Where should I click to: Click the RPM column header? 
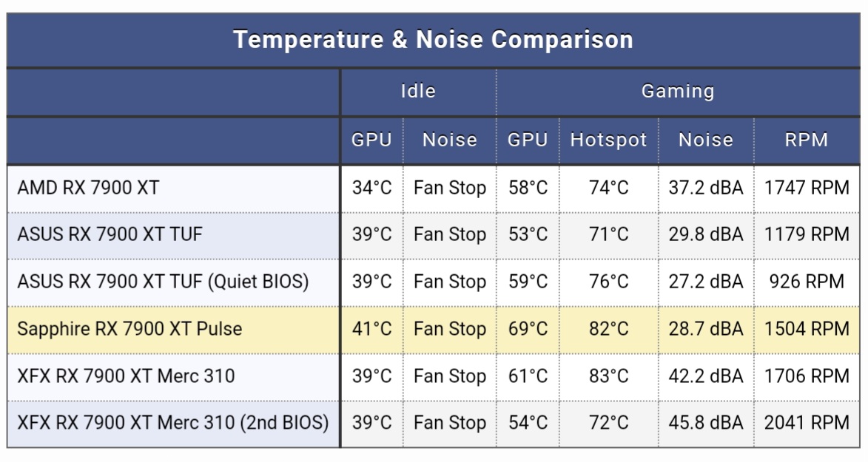click(x=806, y=140)
